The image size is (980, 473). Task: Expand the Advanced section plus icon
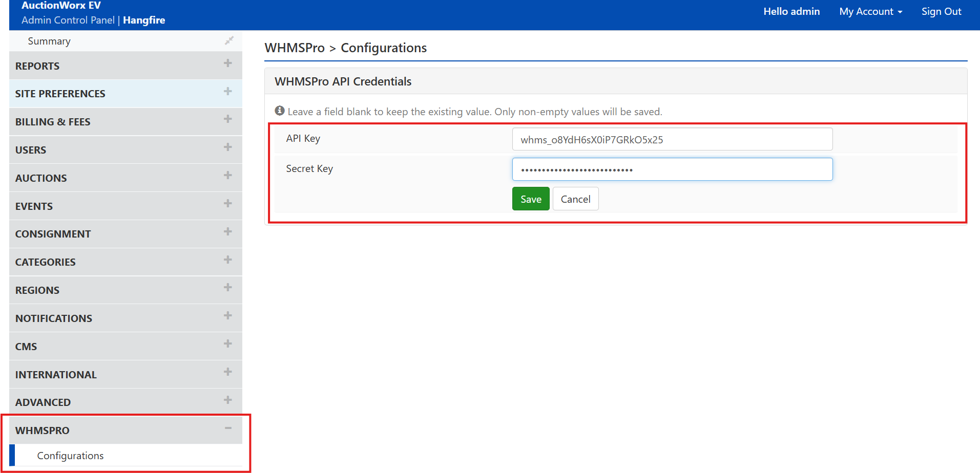point(228,400)
